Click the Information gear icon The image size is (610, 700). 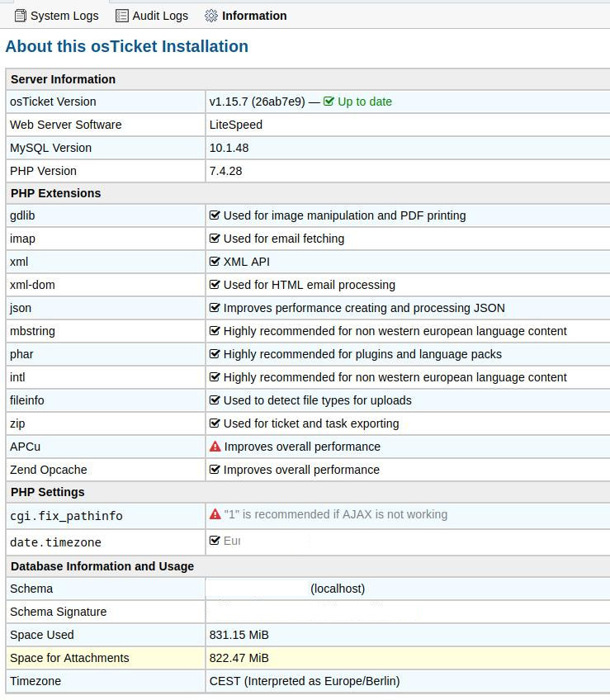click(211, 16)
